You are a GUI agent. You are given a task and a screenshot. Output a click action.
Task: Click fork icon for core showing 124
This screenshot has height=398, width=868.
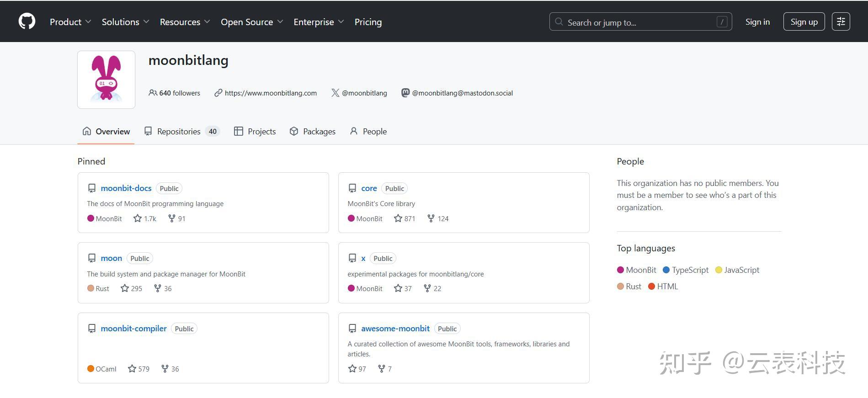click(431, 218)
